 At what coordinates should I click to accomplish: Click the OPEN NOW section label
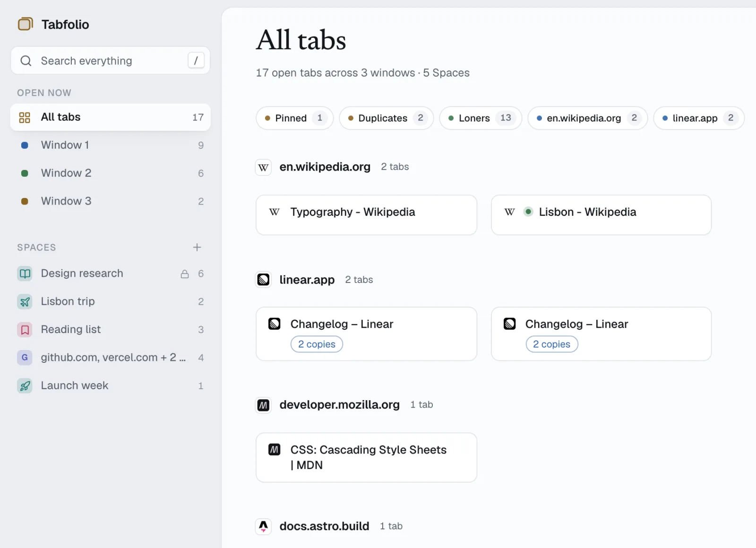pyautogui.click(x=44, y=93)
